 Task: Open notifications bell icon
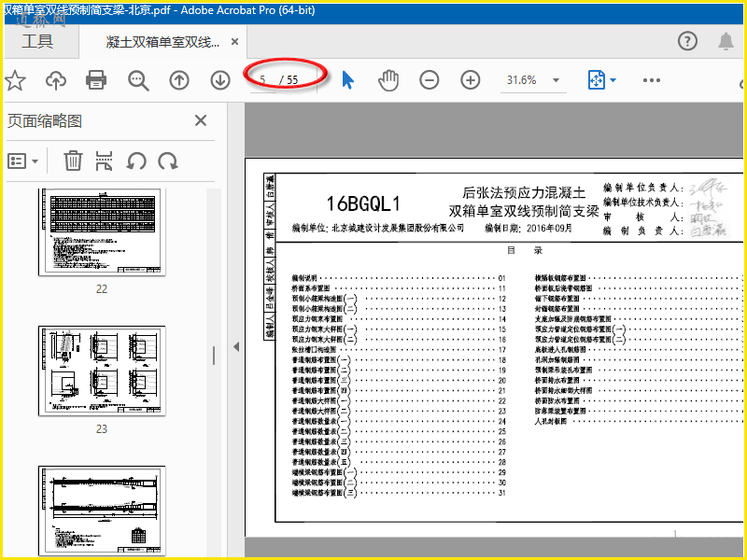(x=726, y=41)
